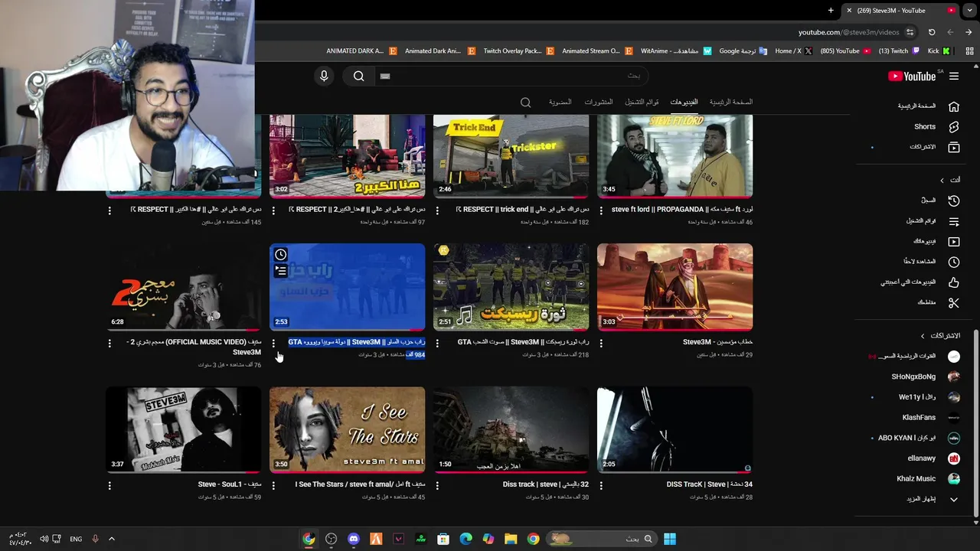The height and width of the screenshot is (551, 980).
Task: Open the 'Trick End' Trickster video thumbnail
Action: 511,156
